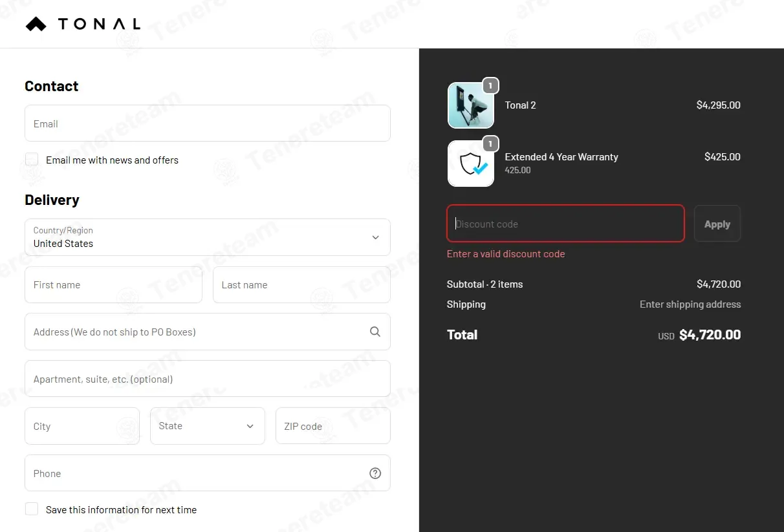Click the City input field
This screenshot has width=784, height=532.
pos(82,426)
